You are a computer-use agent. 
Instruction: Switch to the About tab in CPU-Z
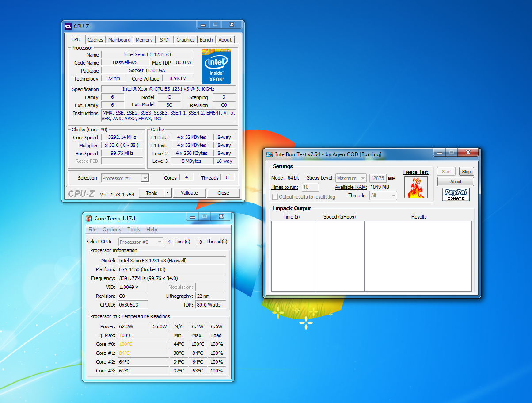(x=225, y=40)
